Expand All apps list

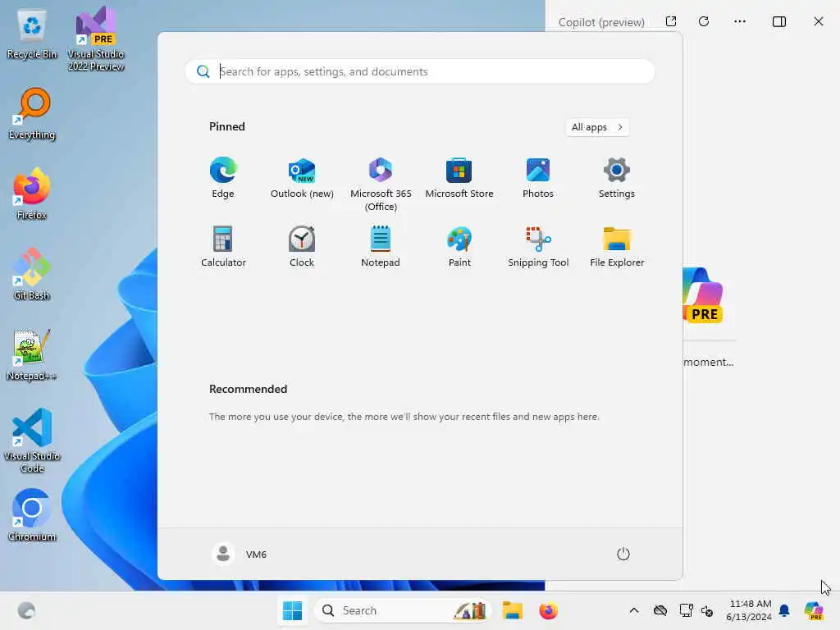[597, 127]
